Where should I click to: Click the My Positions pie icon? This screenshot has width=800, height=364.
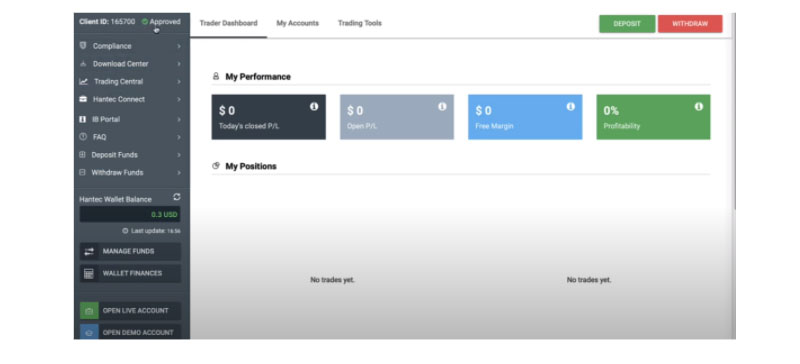[x=216, y=166]
